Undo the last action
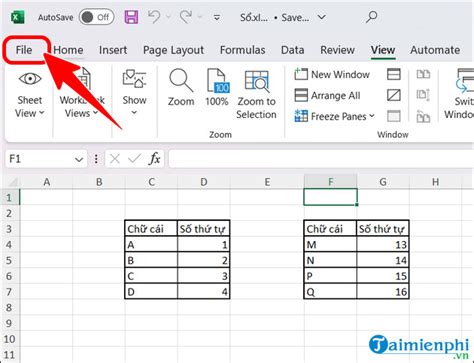Image resolution: width=474 pixels, height=363 pixels. pyautogui.click(x=154, y=16)
